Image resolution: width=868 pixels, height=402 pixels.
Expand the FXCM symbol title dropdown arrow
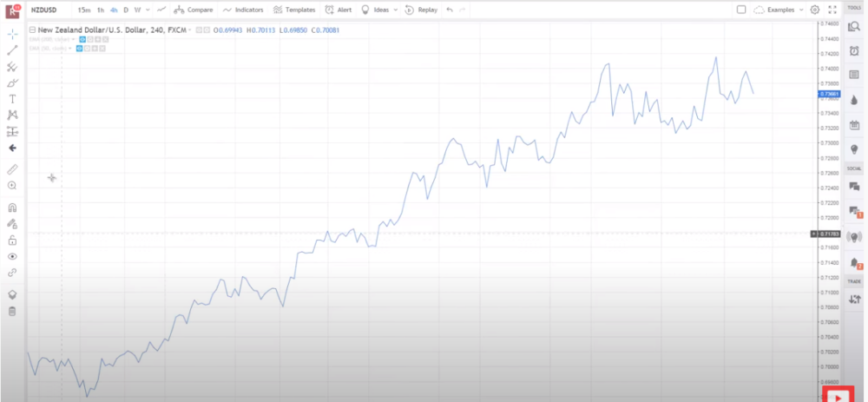point(190,30)
